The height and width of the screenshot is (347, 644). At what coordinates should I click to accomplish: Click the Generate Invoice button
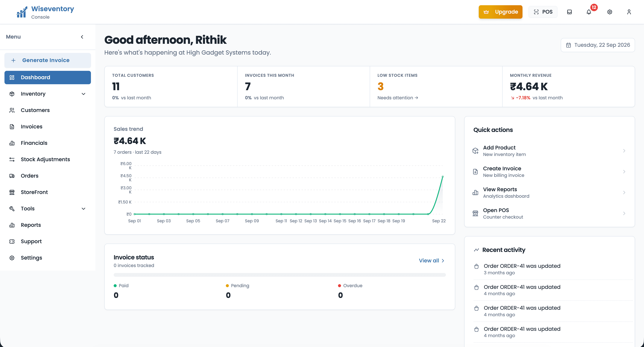coord(48,60)
